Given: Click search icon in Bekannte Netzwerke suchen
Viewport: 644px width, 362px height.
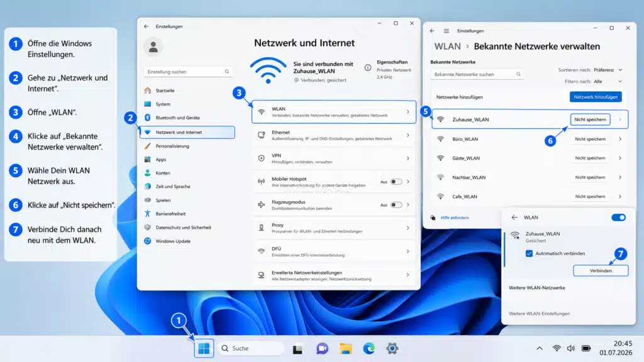Looking at the screenshot, I should click(518, 74).
